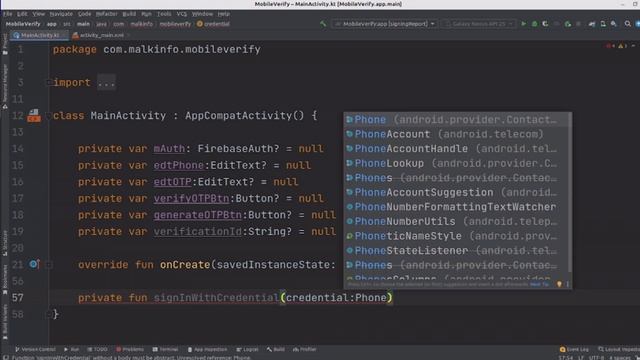This screenshot has width=640, height=360.
Task: Select PhoneAccountSuggestion completion entry
Action: point(456,193)
